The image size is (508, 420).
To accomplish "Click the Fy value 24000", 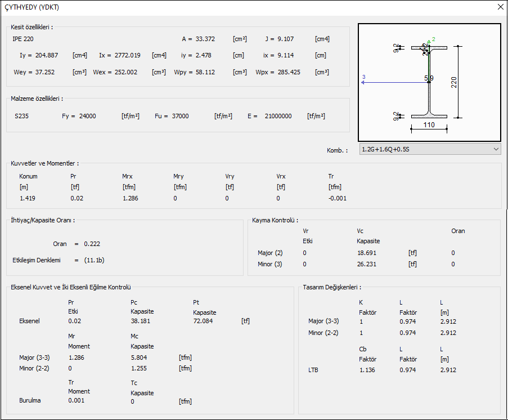I will (87, 116).
